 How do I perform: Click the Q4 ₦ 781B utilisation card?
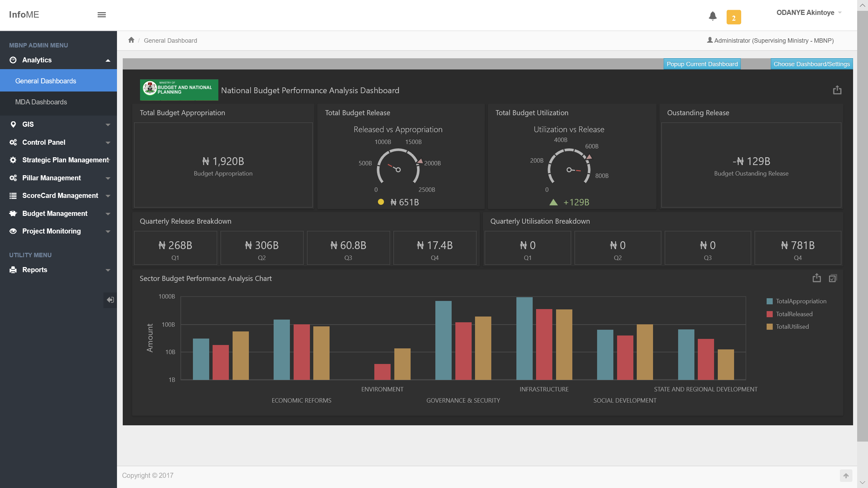[798, 248]
